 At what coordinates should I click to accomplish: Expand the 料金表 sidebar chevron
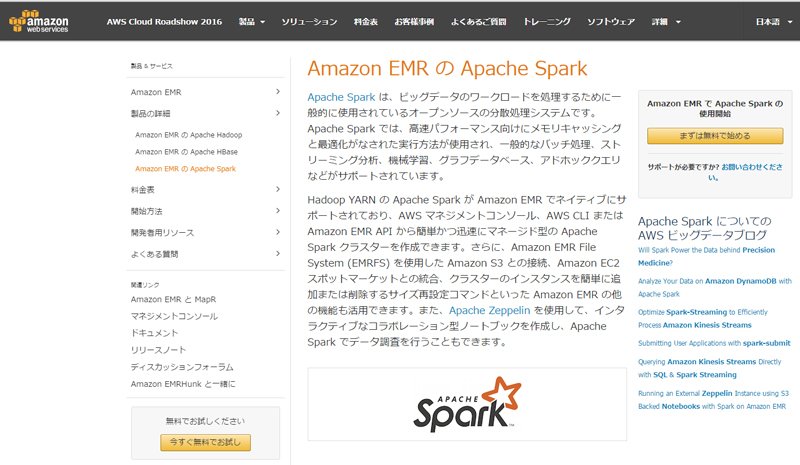278,189
